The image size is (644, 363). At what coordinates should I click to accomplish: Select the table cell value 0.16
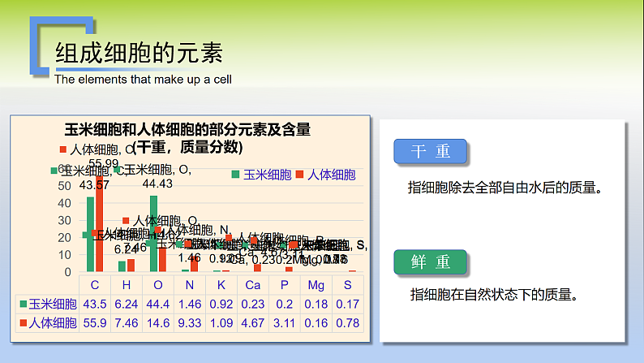316,323
